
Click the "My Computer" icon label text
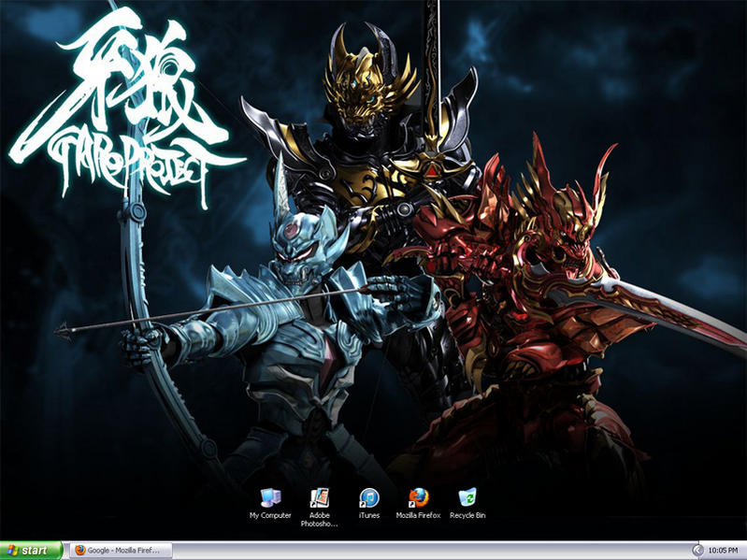click(270, 515)
